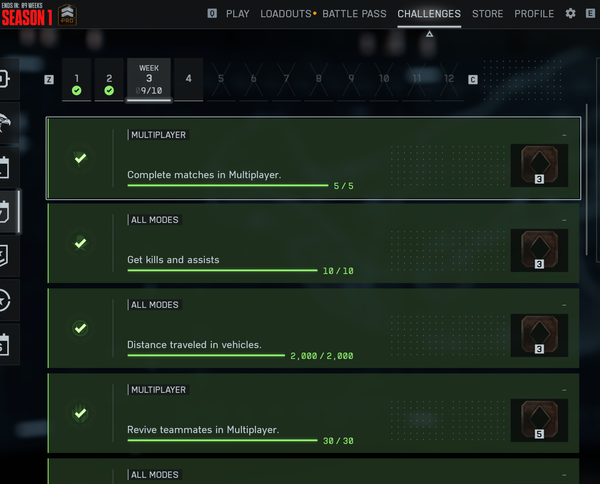Click the eagle emblem sidebar icon
Viewport: 600px width, 484px height.
(x=7, y=123)
